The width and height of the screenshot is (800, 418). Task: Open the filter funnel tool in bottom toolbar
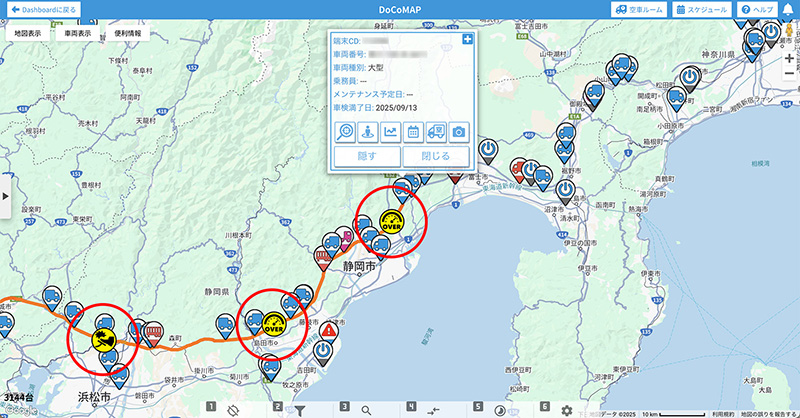299,409
